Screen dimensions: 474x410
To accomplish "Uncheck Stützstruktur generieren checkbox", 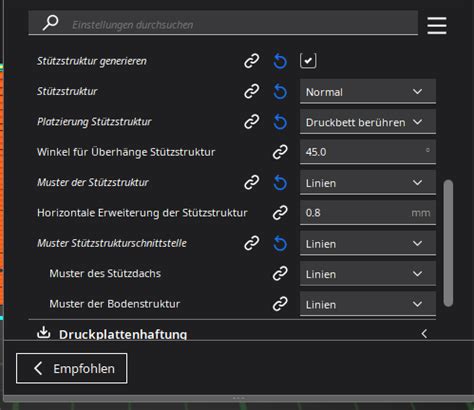I will click(308, 61).
